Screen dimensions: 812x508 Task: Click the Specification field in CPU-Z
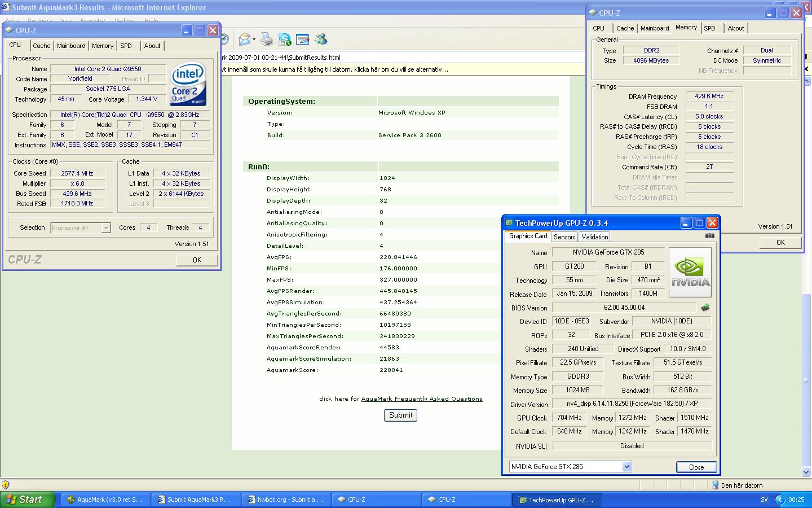(130, 115)
